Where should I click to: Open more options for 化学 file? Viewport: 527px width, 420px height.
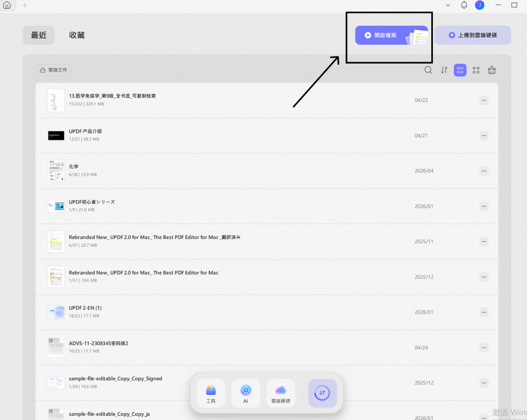(484, 171)
